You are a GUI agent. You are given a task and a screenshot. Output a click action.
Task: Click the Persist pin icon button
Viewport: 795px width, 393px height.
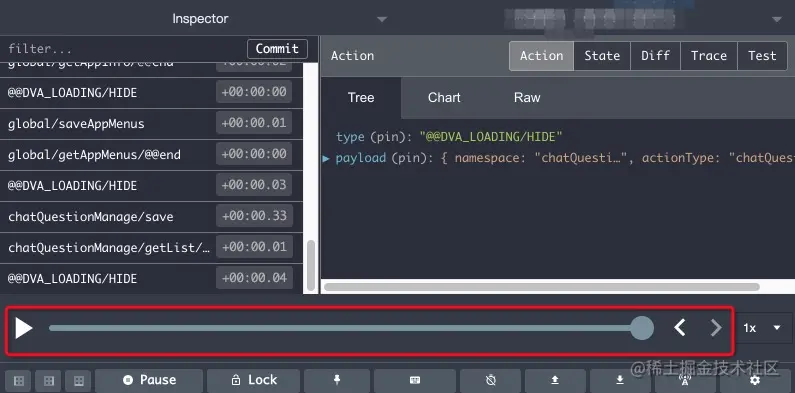pos(337,380)
